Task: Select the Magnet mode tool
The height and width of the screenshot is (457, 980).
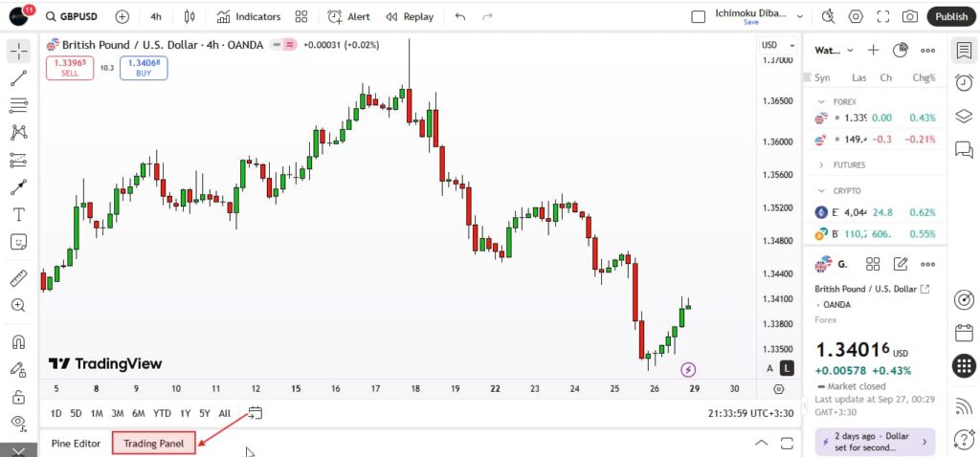Action: click(x=18, y=341)
